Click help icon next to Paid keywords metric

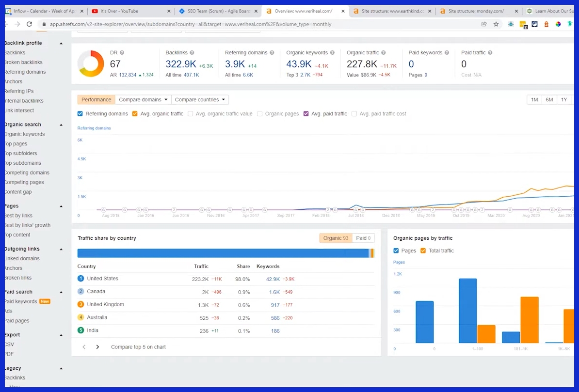pyautogui.click(x=447, y=53)
